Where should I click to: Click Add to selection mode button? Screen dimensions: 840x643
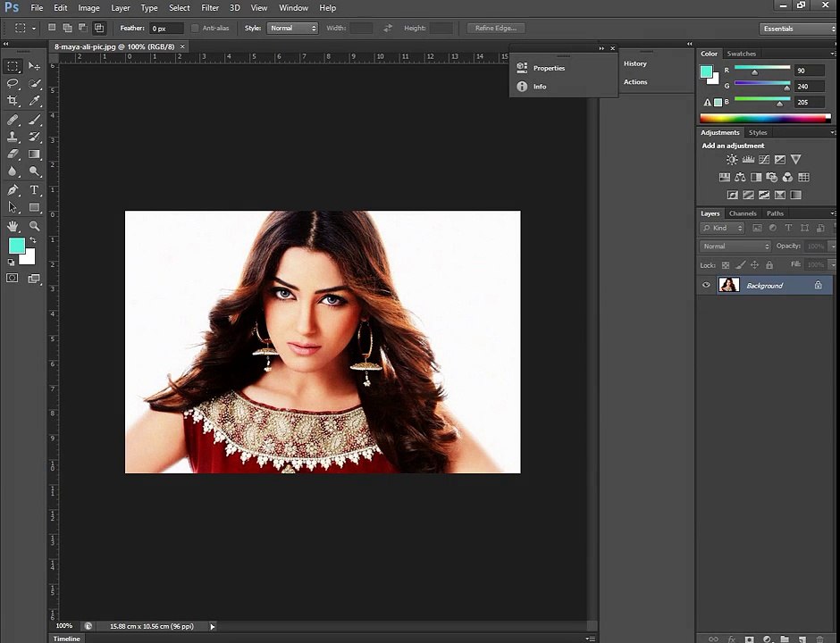point(68,28)
